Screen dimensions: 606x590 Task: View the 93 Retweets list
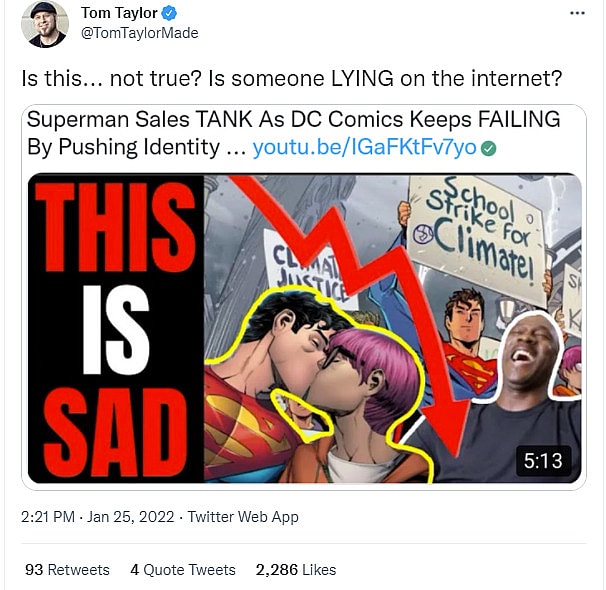point(67,569)
